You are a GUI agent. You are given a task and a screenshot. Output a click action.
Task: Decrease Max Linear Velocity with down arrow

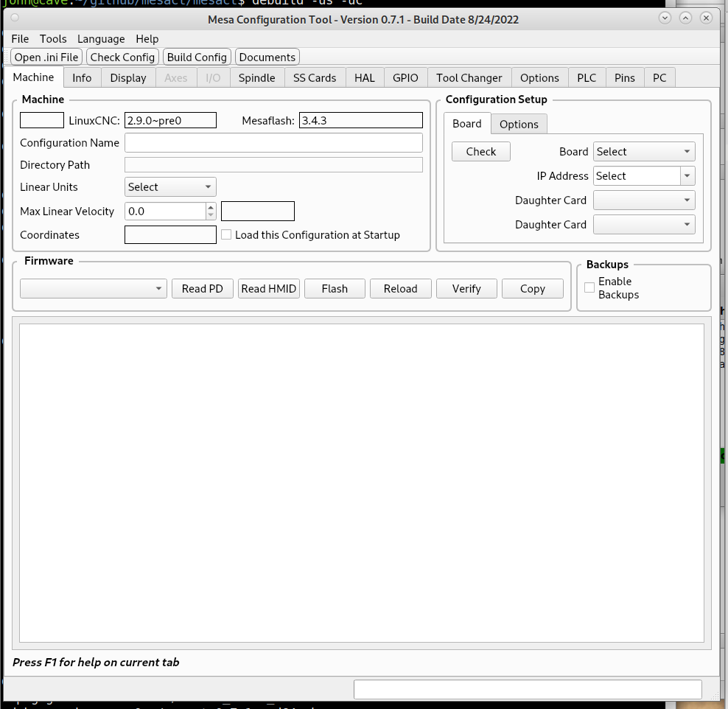pyautogui.click(x=211, y=215)
